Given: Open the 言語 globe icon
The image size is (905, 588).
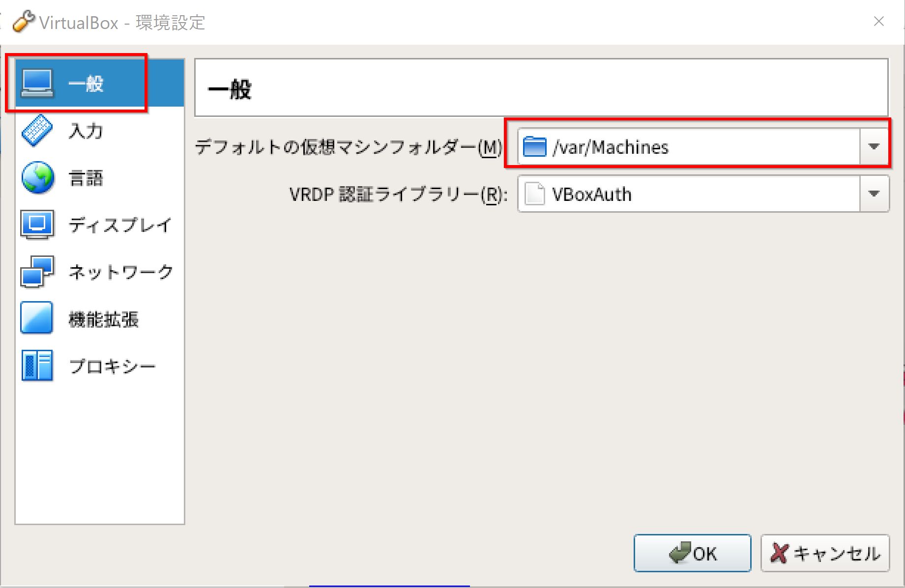Looking at the screenshot, I should coord(37,177).
